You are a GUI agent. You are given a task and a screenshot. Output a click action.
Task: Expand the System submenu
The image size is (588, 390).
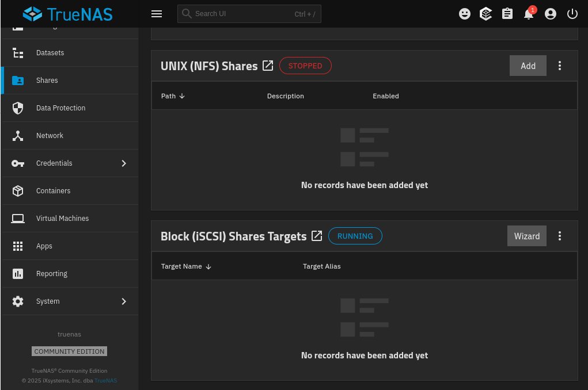(x=123, y=301)
